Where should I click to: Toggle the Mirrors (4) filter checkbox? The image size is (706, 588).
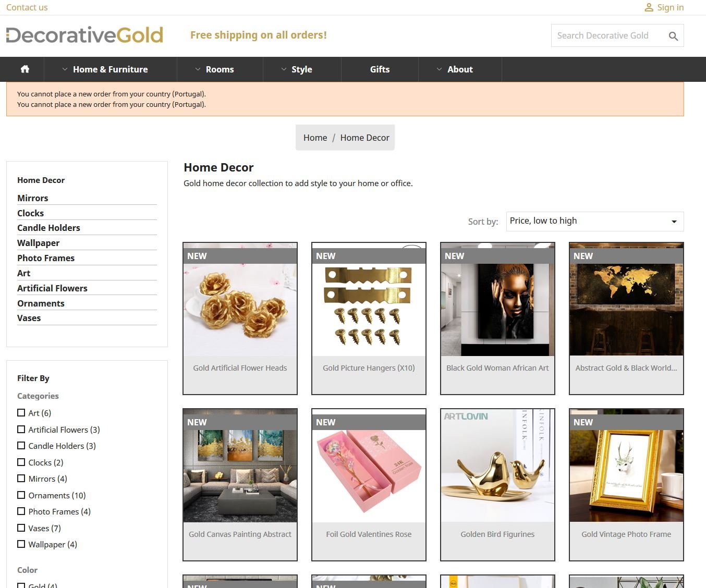click(x=21, y=479)
